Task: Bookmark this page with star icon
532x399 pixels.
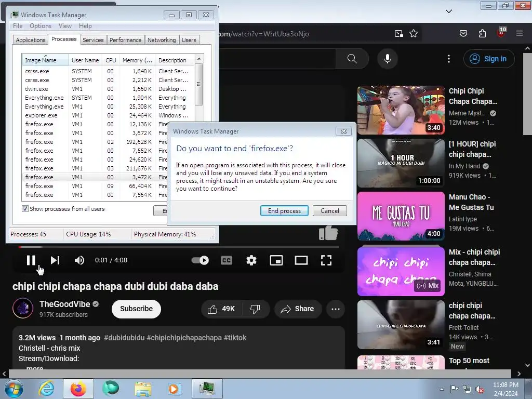Action: (x=413, y=34)
